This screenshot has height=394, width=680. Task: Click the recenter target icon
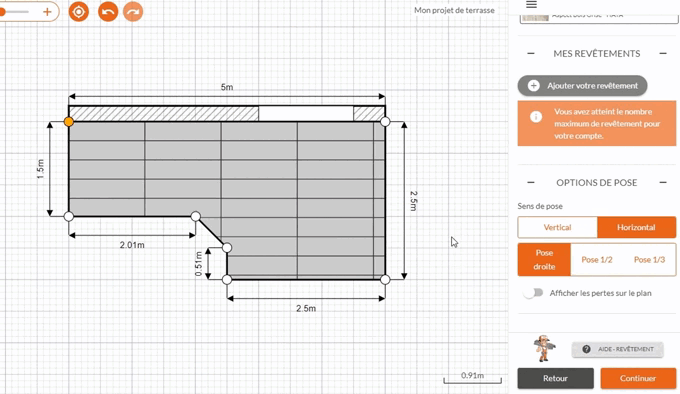[x=78, y=12]
